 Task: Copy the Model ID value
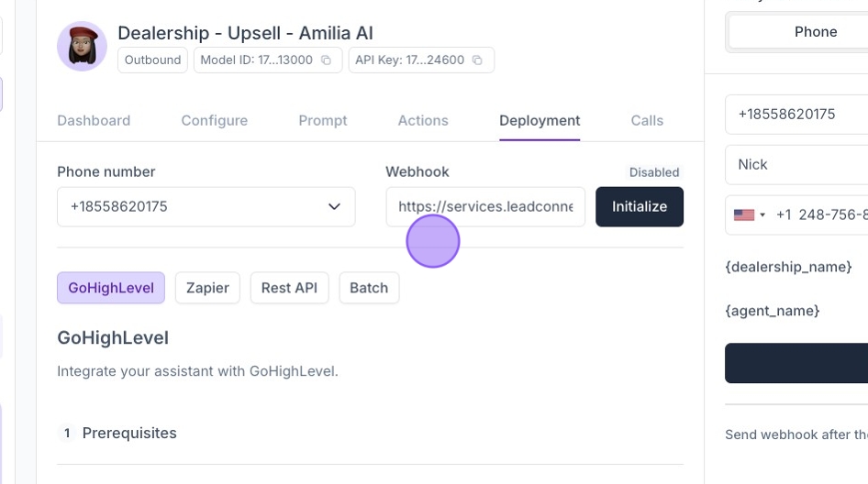pyautogui.click(x=326, y=60)
